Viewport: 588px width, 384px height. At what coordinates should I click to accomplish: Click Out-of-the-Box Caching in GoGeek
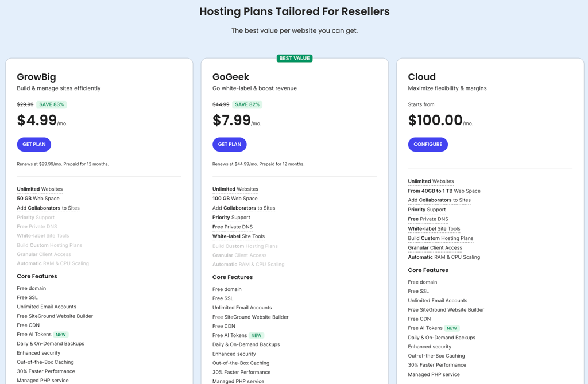pyautogui.click(x=241, y=363)
